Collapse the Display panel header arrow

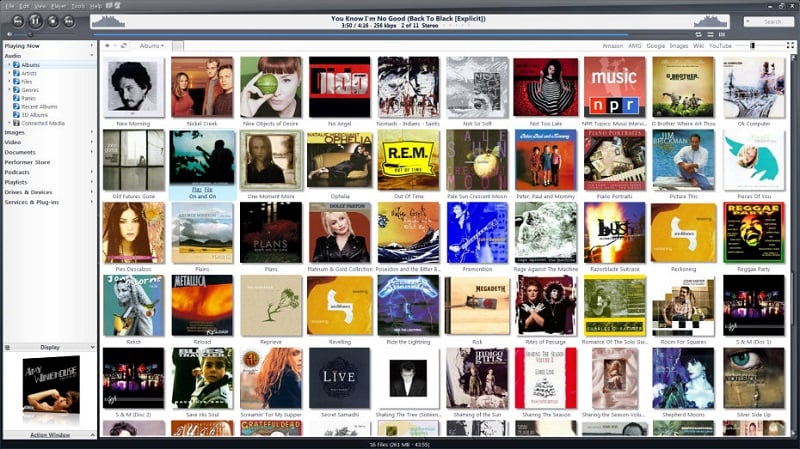(x=92, y=347)
